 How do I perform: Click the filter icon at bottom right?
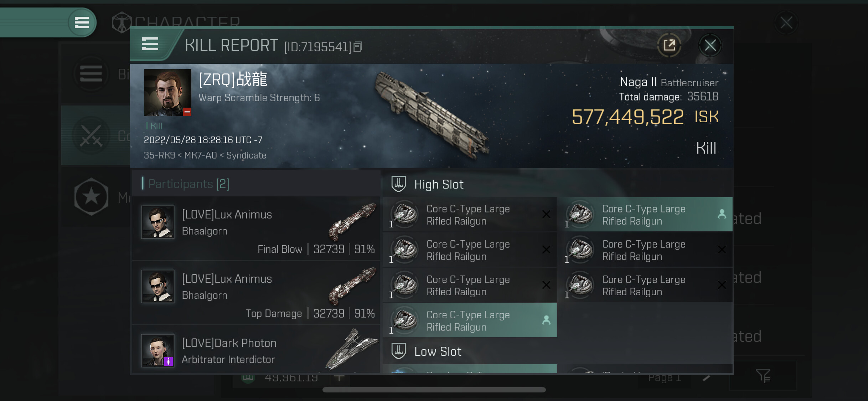coord(763,375)
